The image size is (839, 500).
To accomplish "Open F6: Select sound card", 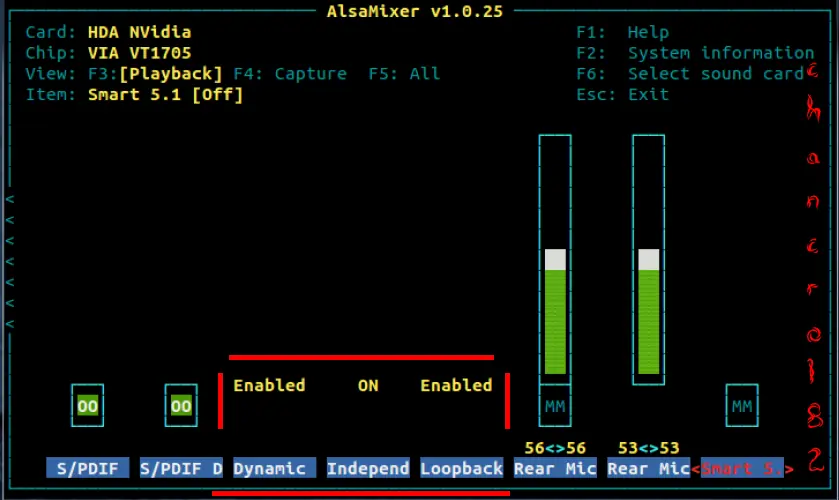I will click(x=690, y=74).
